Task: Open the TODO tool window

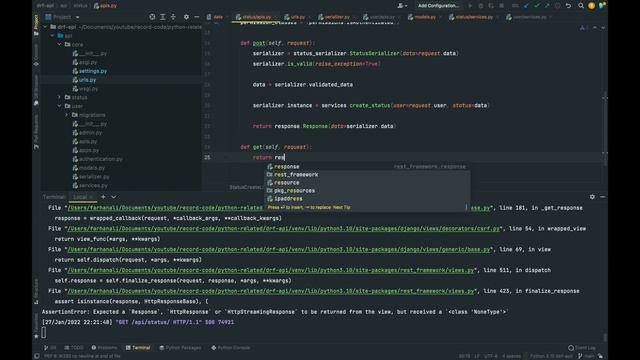Action: 73,348
